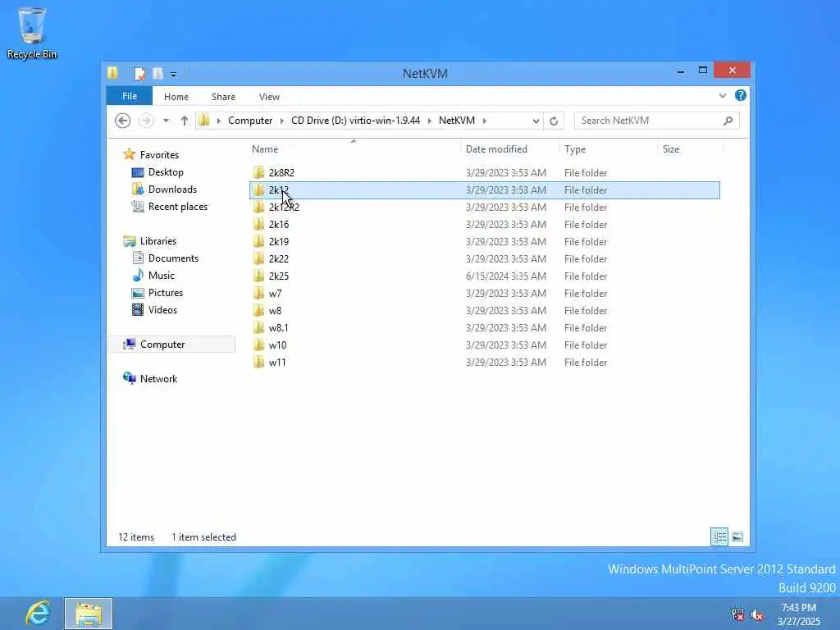Click the search magnifier icon
The image size is (840, 630).
728,121
